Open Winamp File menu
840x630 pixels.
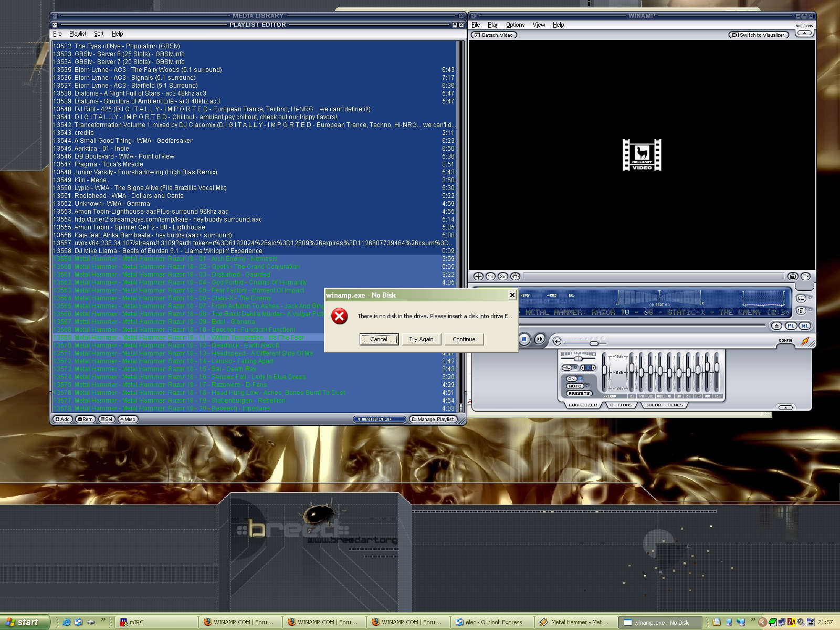pos(476,25)
